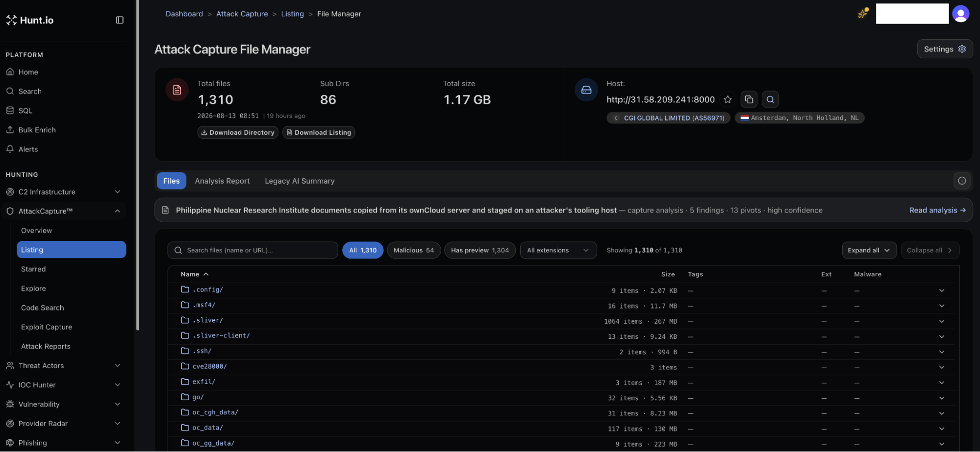Copy the host URL to clipboard

[x=749, y=99]
